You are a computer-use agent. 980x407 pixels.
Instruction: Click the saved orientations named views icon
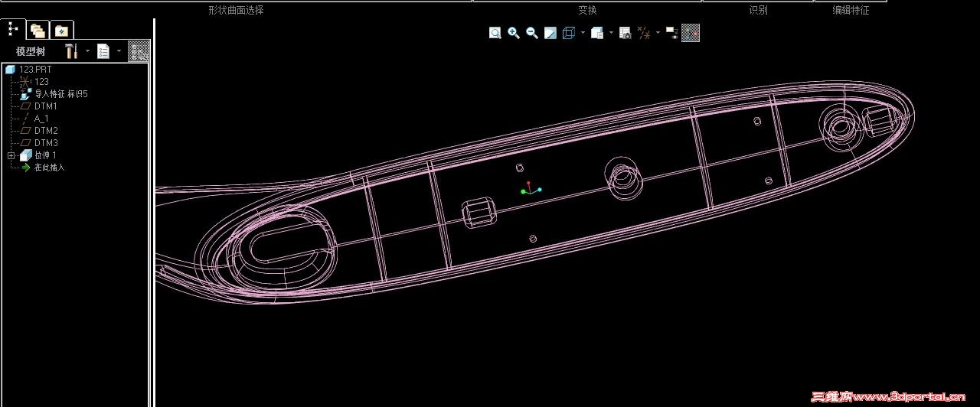(x=598, y=33)
